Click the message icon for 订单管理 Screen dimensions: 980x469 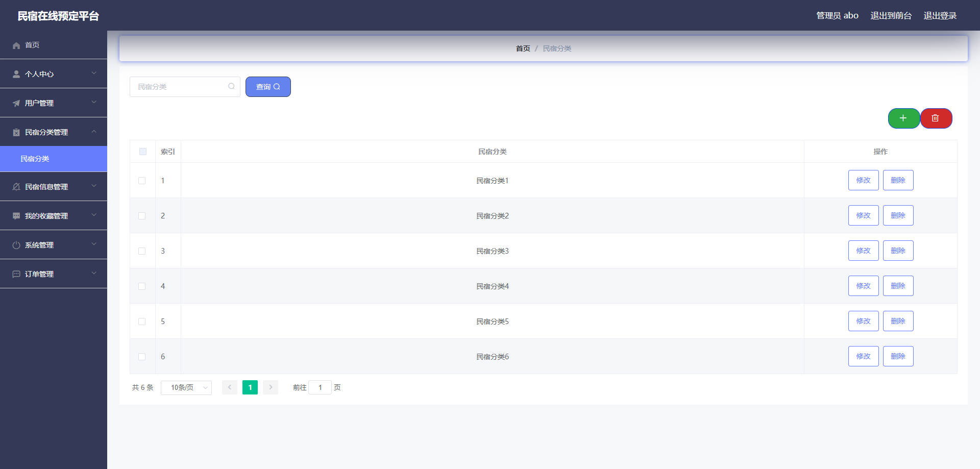16,274
